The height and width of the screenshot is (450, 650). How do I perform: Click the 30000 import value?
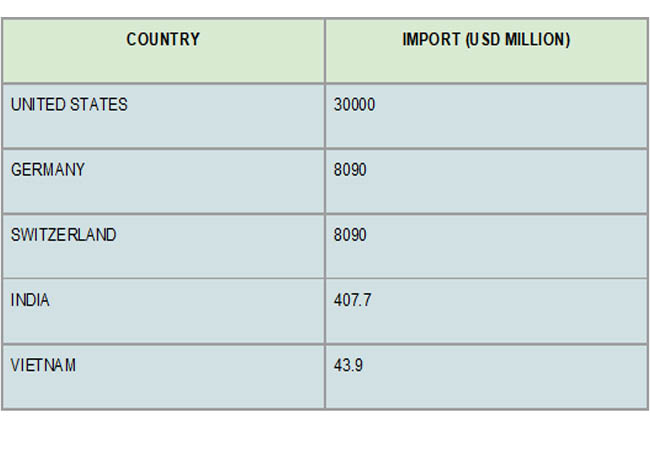[354, 104]
